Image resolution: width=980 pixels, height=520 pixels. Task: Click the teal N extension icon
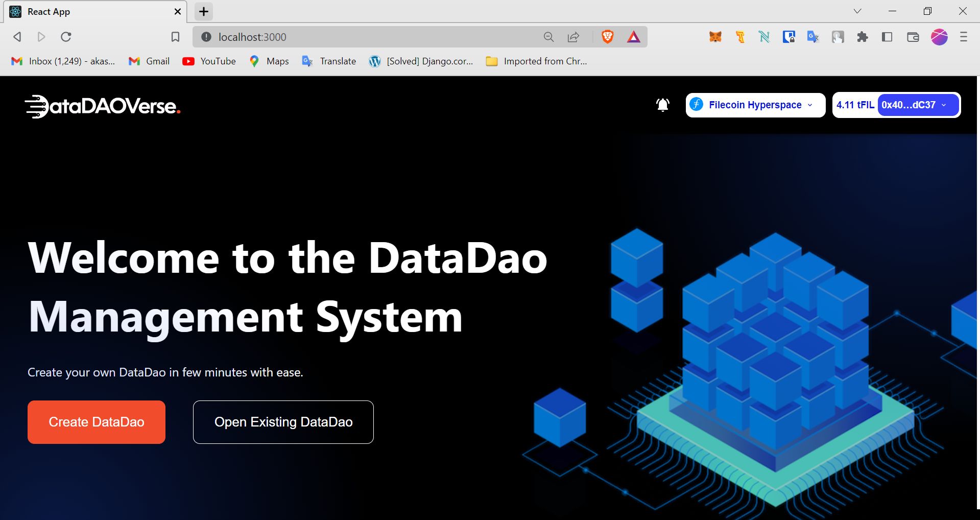[x=764, y=37]
